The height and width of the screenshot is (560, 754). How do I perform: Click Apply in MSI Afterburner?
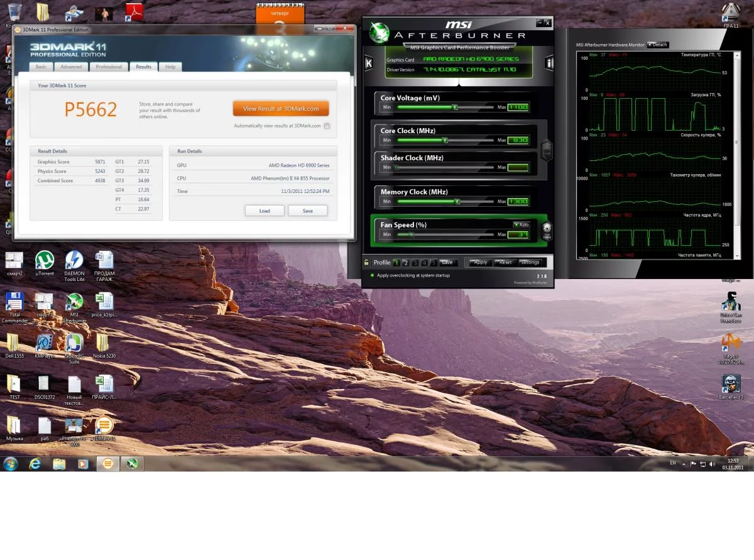tap(480, 263)
